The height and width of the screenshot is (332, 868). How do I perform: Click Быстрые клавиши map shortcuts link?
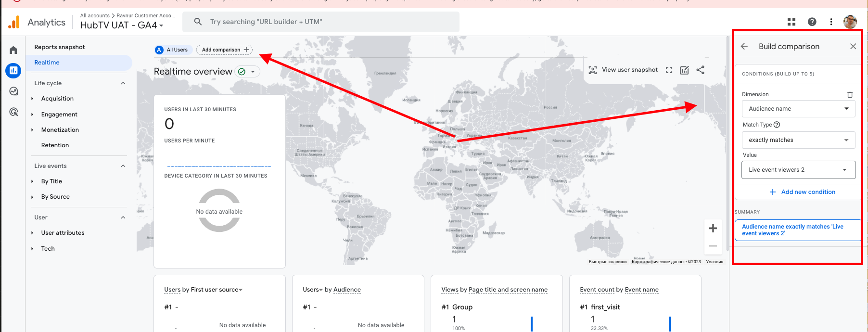[608, 262]
